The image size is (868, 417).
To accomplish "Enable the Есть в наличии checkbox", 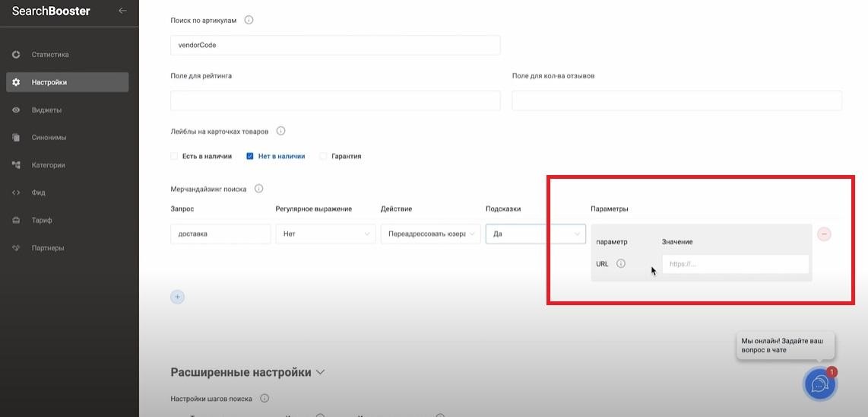I will [174, 156].
